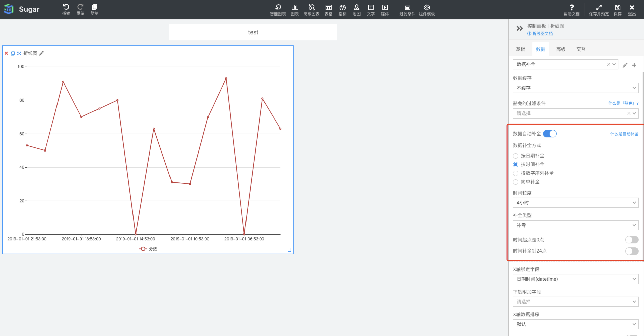Switch to the 数据 tab

click(540, 49)
